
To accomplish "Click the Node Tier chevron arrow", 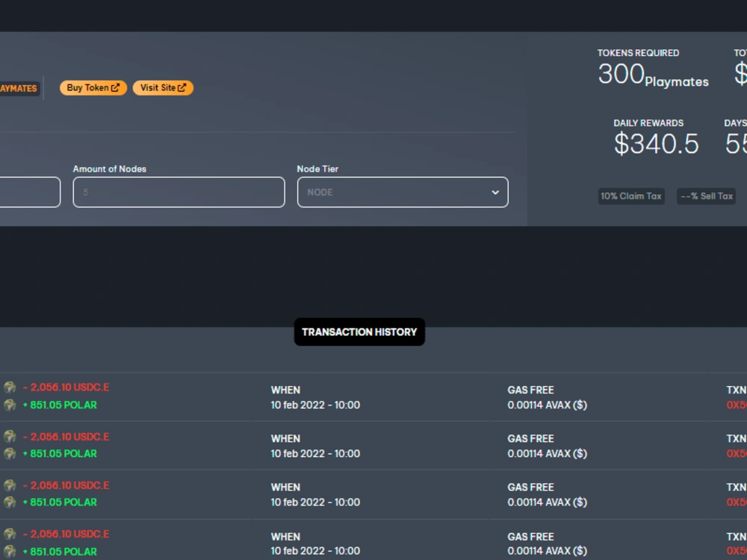I will click(495, 193).
